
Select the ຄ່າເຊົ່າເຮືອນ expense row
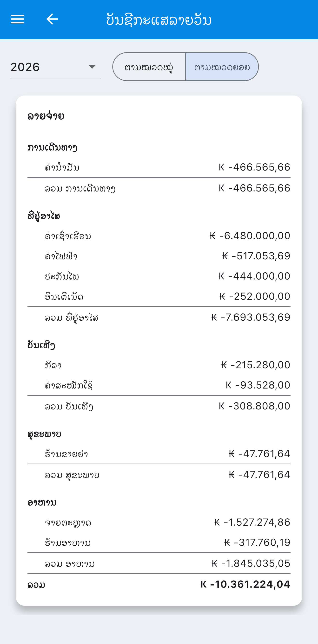159,236
